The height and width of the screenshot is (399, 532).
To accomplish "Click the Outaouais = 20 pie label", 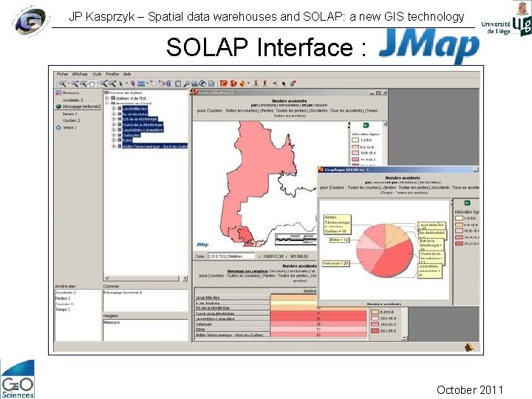I will point(335,263).
